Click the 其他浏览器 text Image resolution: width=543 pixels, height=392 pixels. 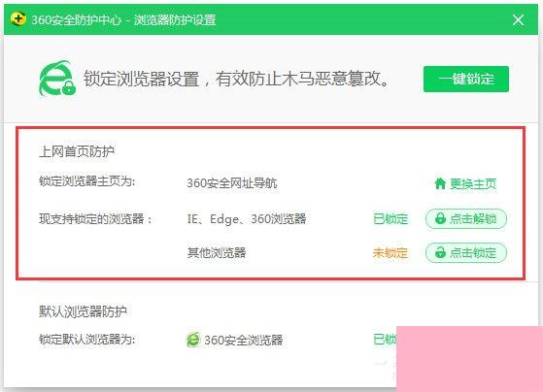pos(217,252)
